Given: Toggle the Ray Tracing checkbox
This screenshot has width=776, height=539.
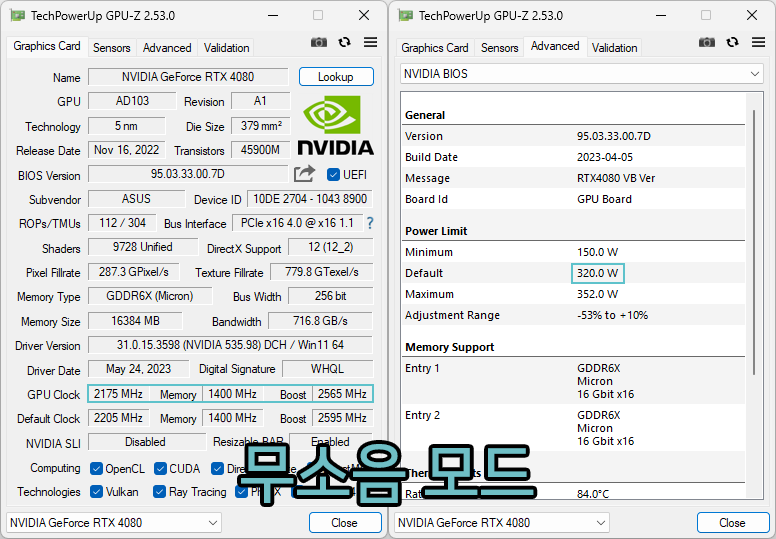Looking at the screenshot, I should (159, 491).
